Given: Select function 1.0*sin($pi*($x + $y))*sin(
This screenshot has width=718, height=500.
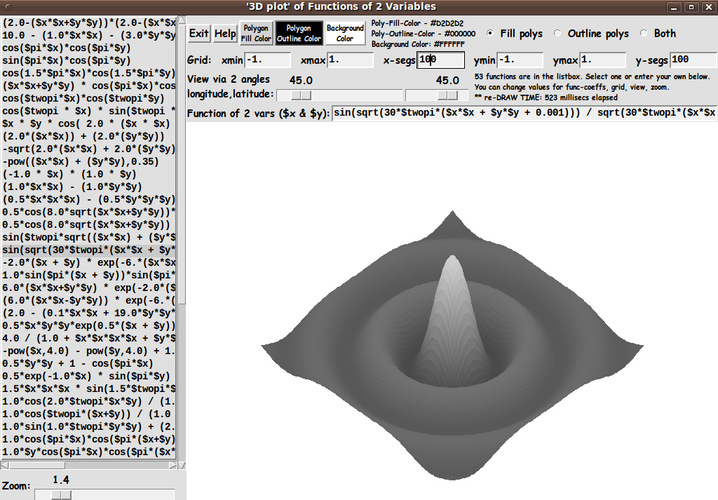Looking at the screenshot, I should pos(88,275).
